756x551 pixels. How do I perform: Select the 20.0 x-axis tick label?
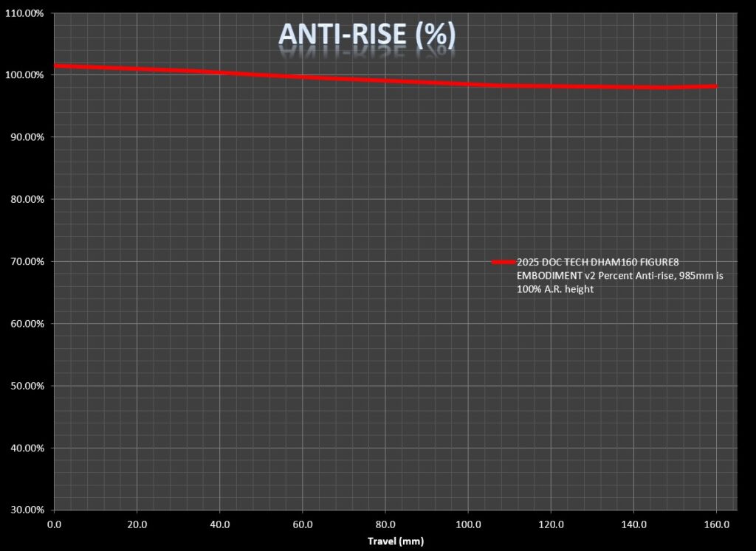coord(137,524)
